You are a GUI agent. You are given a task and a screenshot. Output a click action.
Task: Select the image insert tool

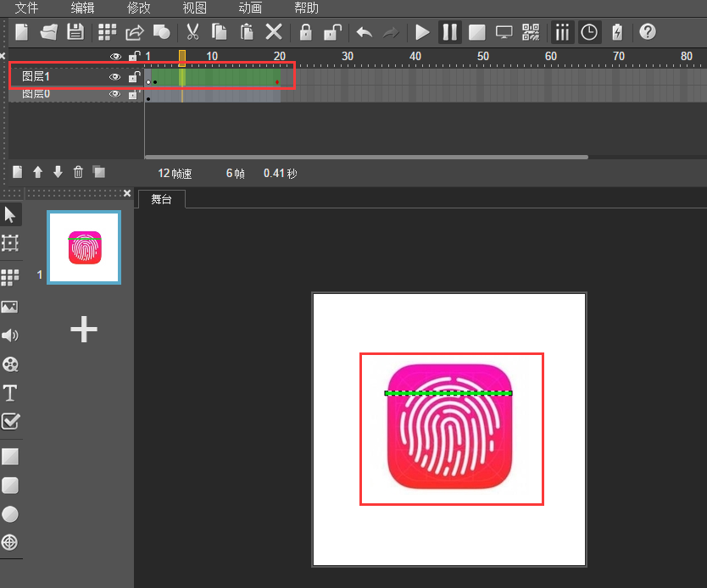[x=10, y=307]
